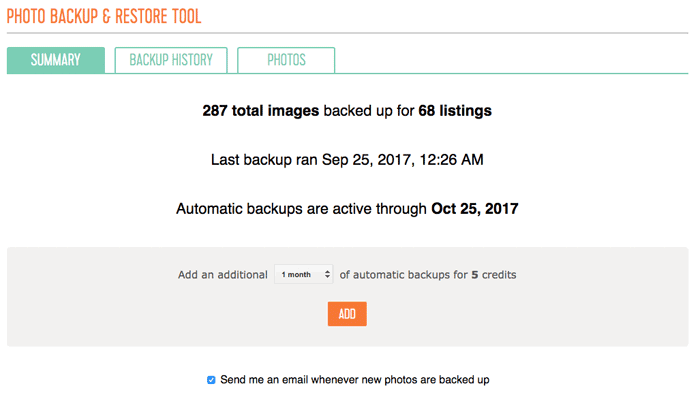Viewport: 700px width, 414px height.
Task: Click the orange ADD button
Action: pos(347,314)
